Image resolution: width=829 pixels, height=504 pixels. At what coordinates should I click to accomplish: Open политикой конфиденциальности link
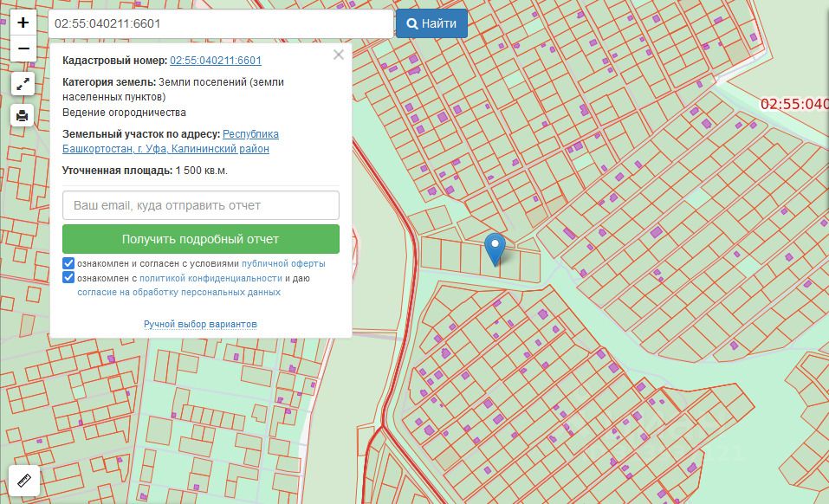coord(211,278)
